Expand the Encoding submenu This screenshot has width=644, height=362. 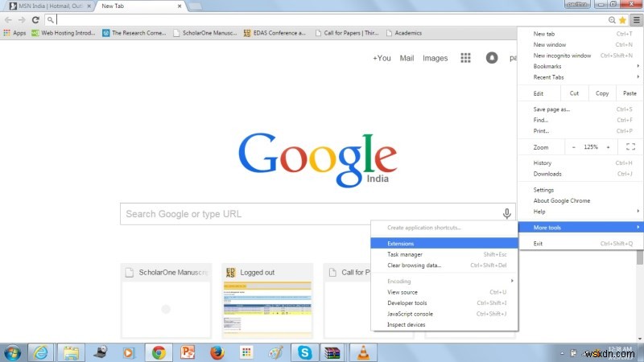point(444,281)
